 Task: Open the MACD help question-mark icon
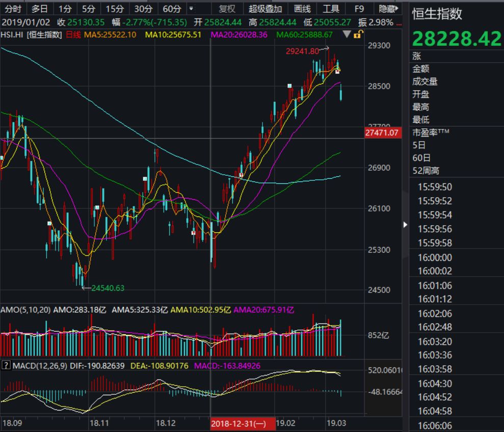(6, 365)
